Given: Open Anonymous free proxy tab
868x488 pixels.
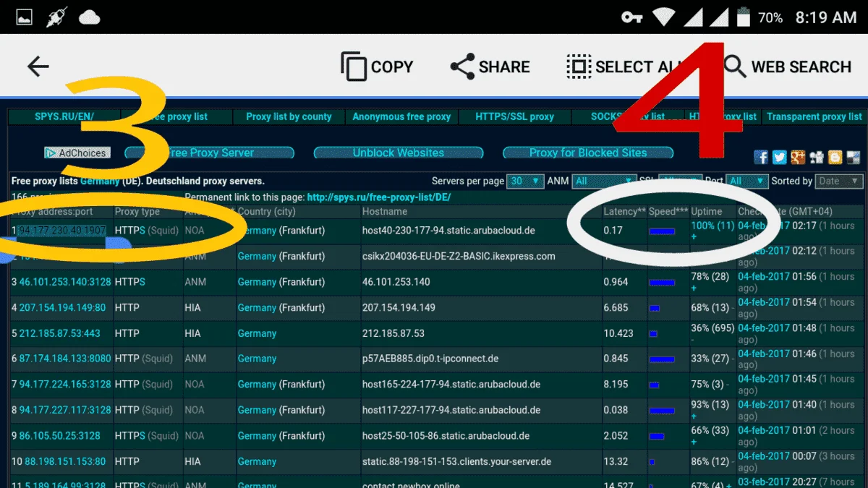Looking at the screenshot, I should (401, 116).
